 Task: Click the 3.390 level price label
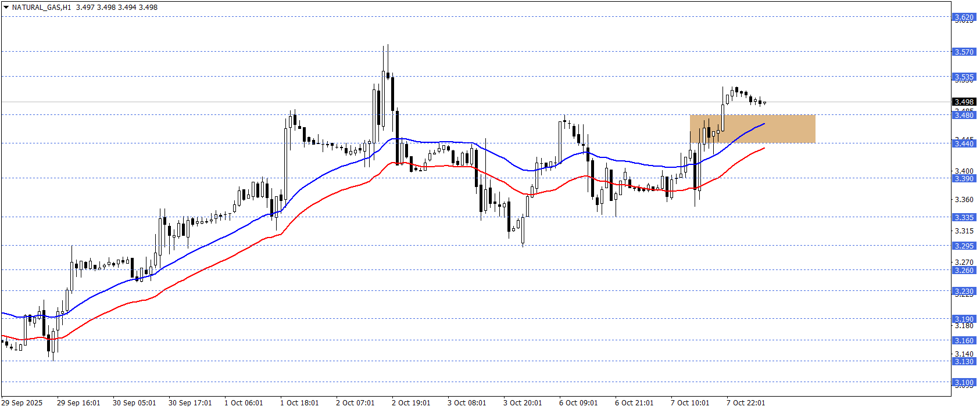click(x=964, y=179)
